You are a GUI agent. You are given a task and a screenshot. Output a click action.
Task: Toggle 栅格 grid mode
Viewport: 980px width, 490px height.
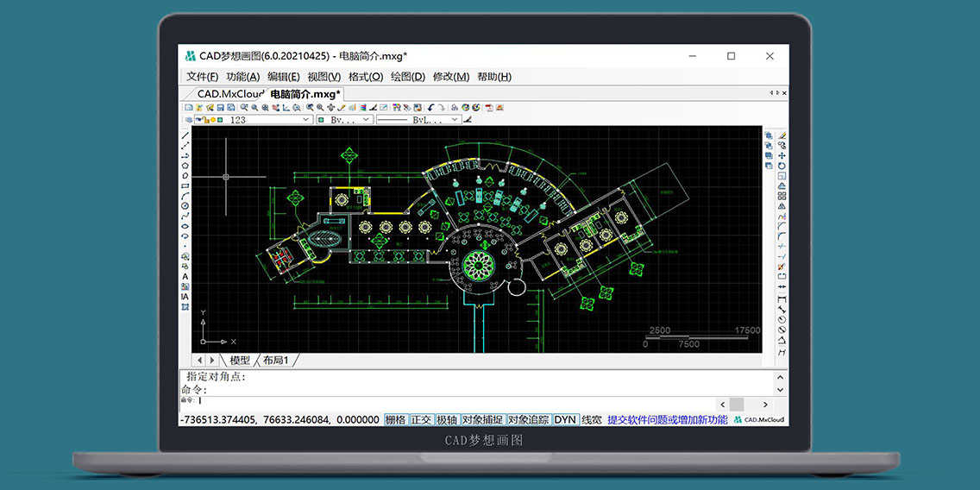[396, 420]
